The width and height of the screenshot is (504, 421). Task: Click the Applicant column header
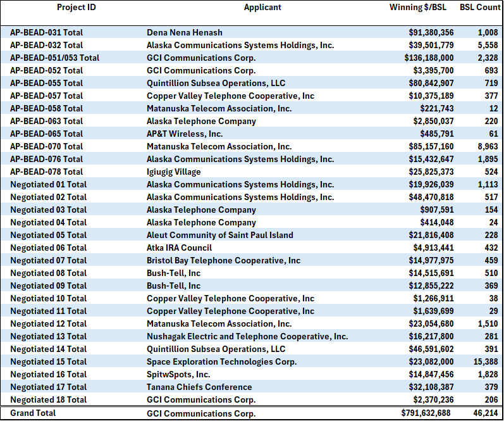click(262, 8)
